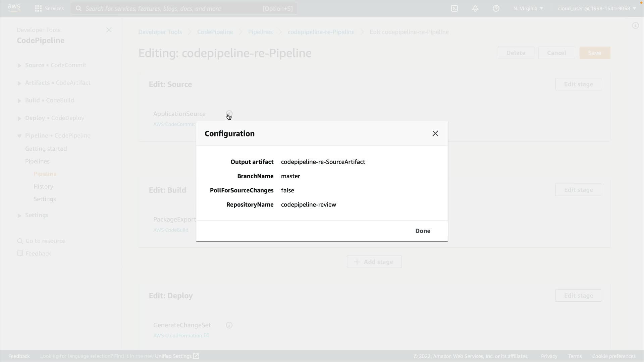Open the AWS CloudShell icon
Screen dimensions: 644x362
[454, 8]
